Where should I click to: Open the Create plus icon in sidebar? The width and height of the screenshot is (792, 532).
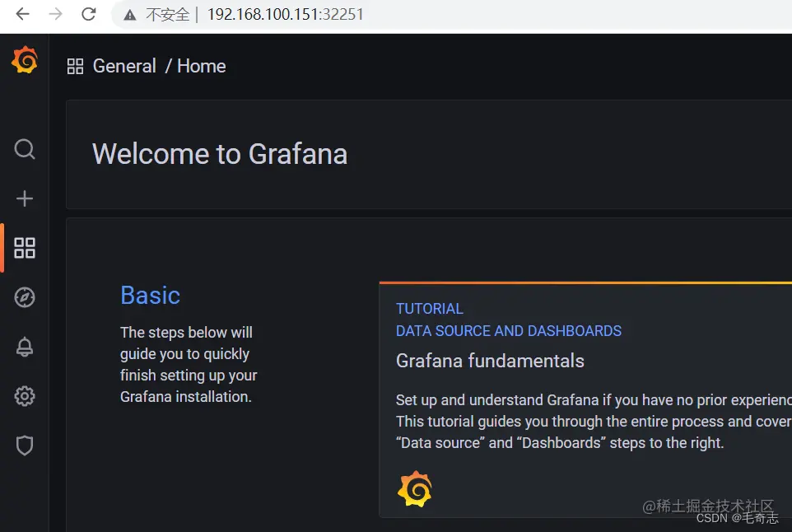pyautogui.click(x=25, y=198)
